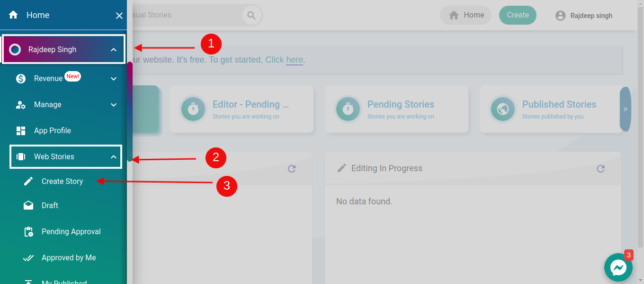
Task: Expand the Revenue dropdown
Action: click(113, 78)
